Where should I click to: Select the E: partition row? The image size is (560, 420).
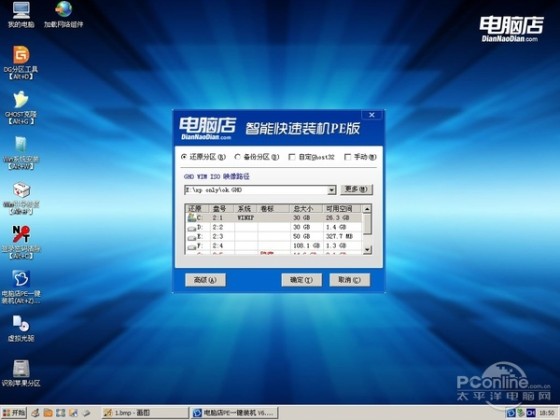274,236
